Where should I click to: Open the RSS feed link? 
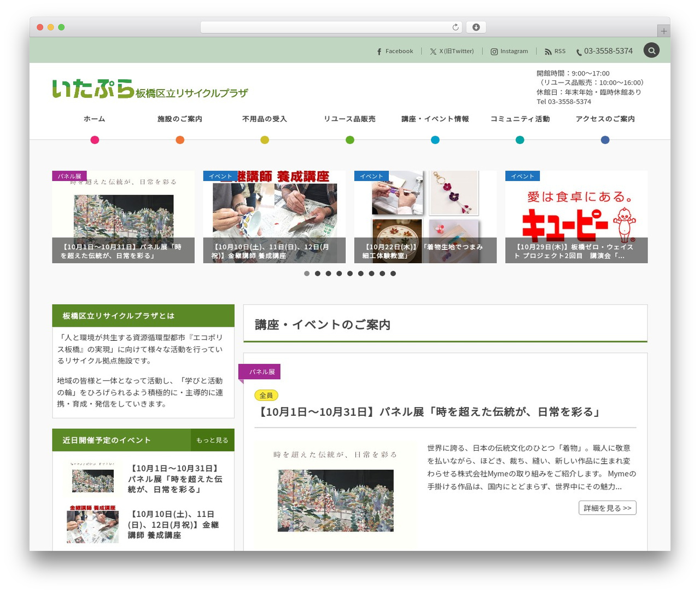[555, 51]
